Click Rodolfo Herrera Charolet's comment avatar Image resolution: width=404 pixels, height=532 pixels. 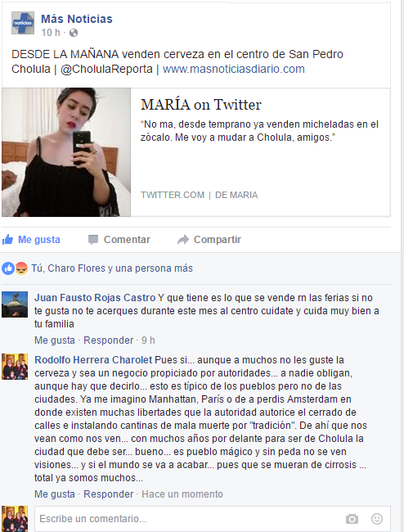[x=15, y=367]
